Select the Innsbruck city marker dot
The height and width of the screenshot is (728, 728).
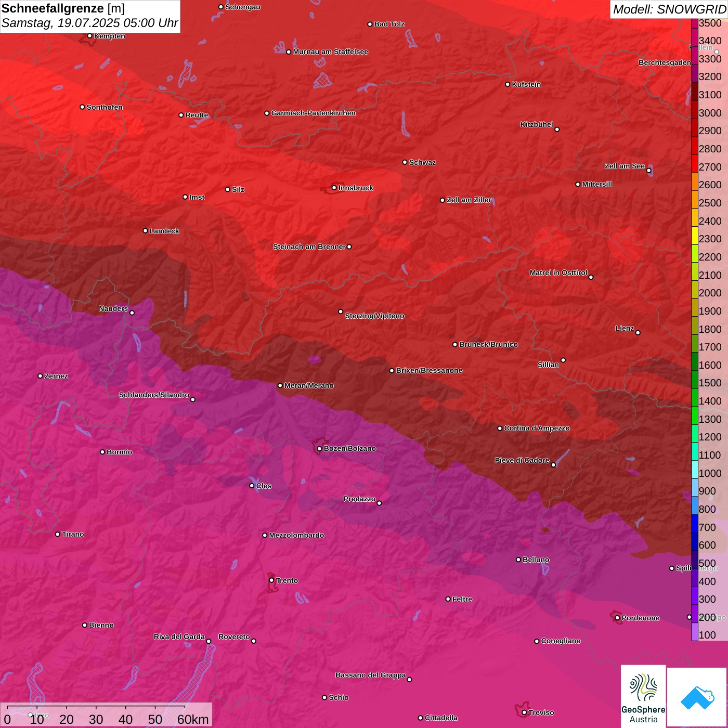(x=334, y=188)
